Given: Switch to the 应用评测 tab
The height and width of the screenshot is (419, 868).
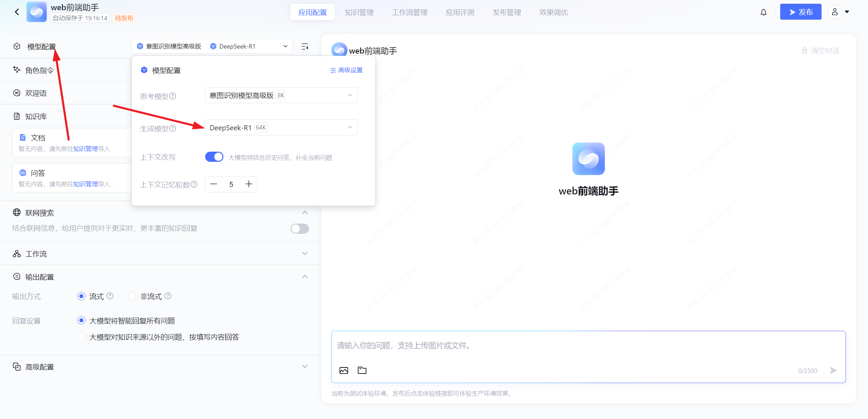Looking at the screenshot, I should (460, 12).
